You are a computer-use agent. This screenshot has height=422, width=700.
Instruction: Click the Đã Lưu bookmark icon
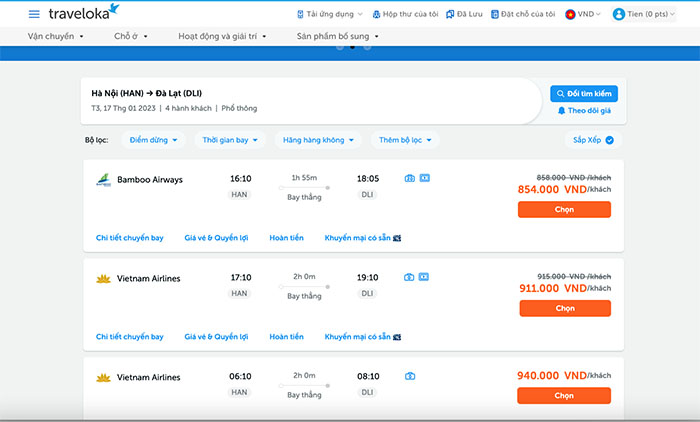(450, 14)
